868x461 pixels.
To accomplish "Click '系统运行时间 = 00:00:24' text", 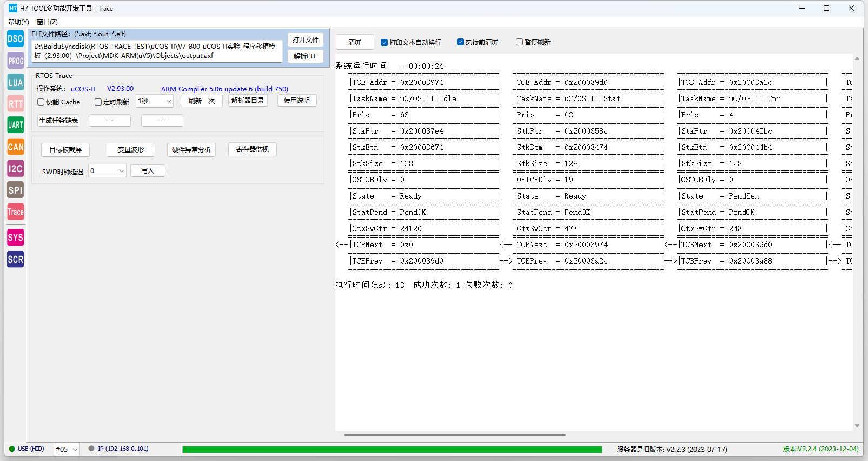I will tap(389, 66).
